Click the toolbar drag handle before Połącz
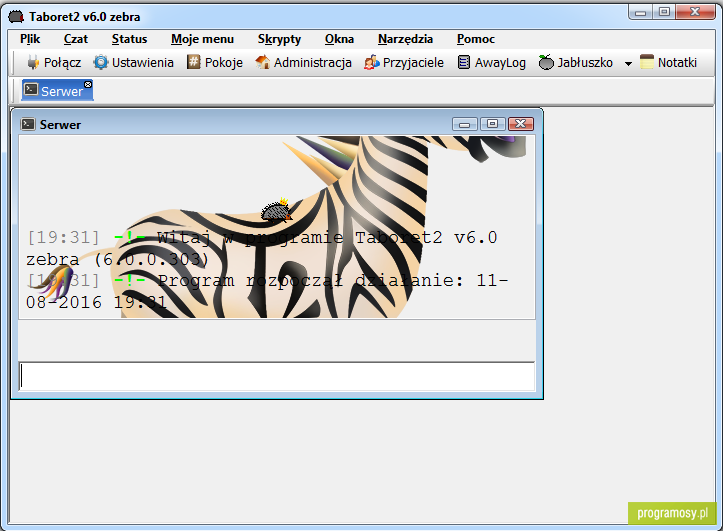This screenshot has width=723, height=531. [x=14, y=62]
